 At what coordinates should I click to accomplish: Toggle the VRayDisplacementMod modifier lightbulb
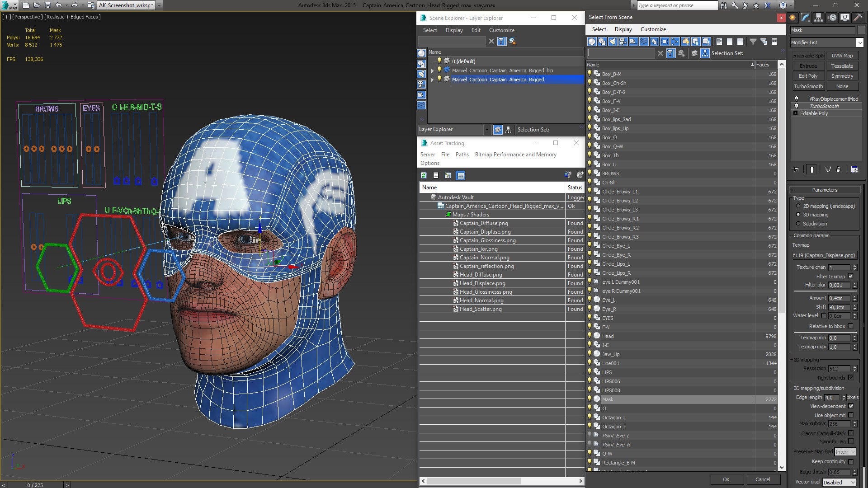pos(797,99)
